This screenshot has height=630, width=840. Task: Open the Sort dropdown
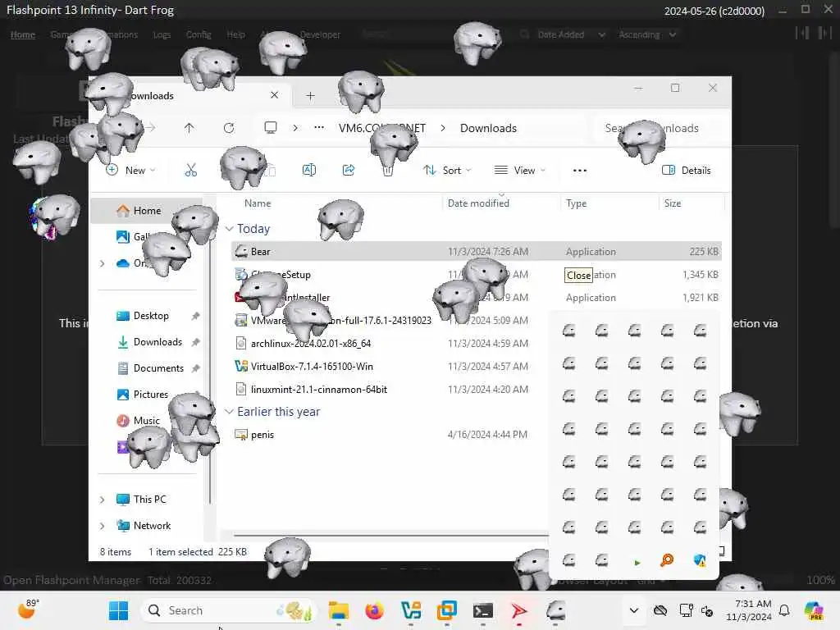447,171
